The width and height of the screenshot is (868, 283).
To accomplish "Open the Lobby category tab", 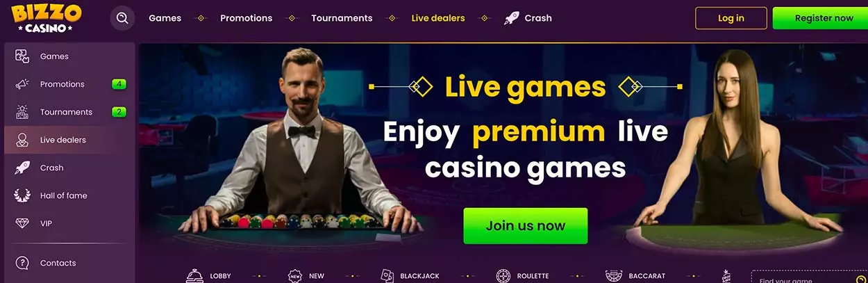I will tap(209, 275).
